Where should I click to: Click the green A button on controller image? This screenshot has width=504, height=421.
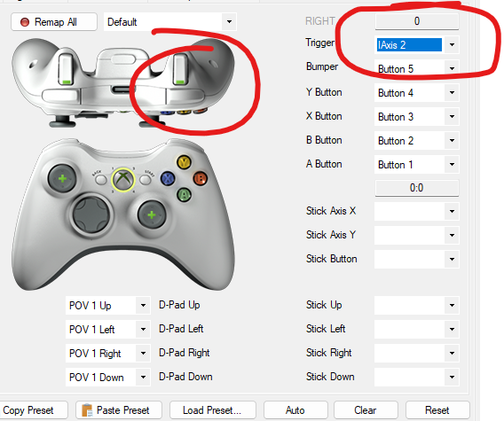(x=184, y=195)
